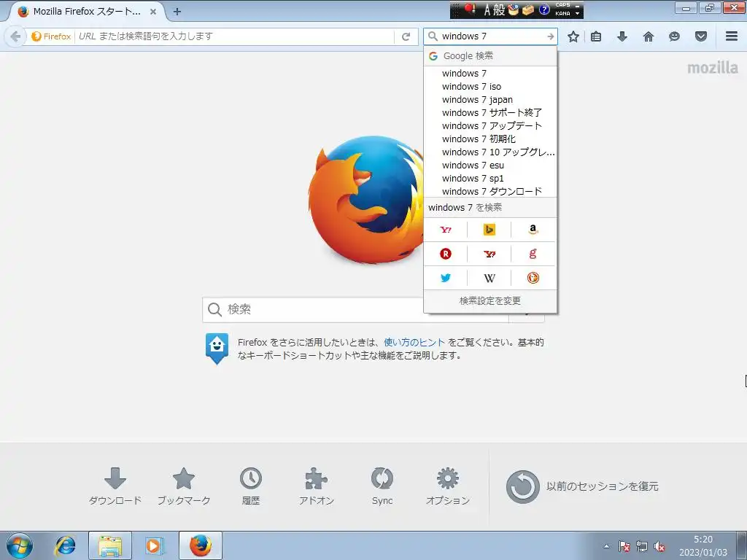Screen dimensions: 747x560
Task: Search with the red 'g' engine icon
Action: [533, 254]
